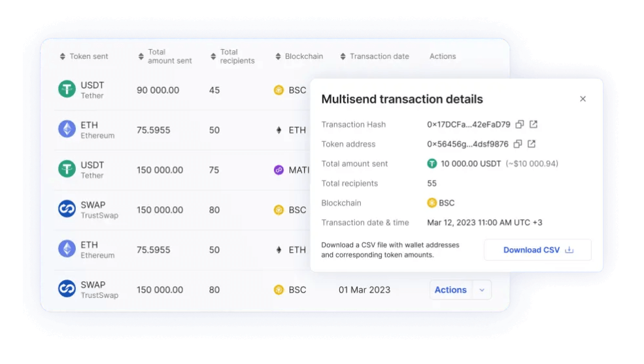The width and height of the screenshot is (644, 364).
Task: Click the Ethereum icon in first ETH row
Action: [x=67, y=129]
